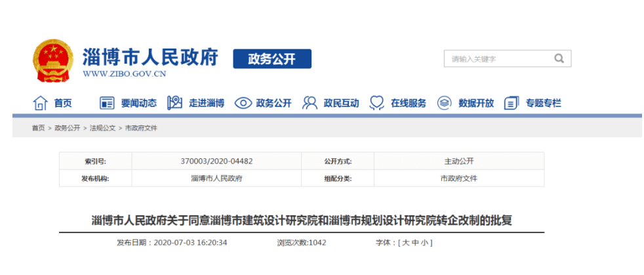Click the heart-hand icon beside 在线服务

tap(376, 103)
